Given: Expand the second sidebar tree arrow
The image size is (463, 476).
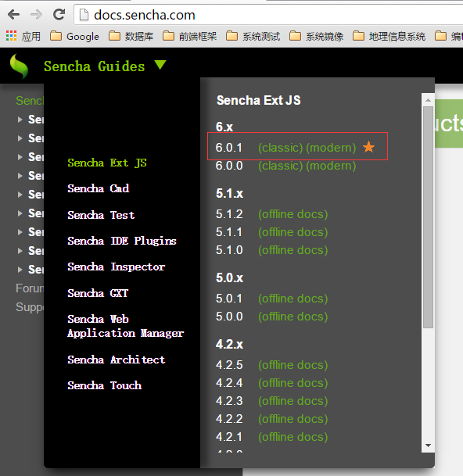Looking at the screenshot, I should [x=20, y=138].
